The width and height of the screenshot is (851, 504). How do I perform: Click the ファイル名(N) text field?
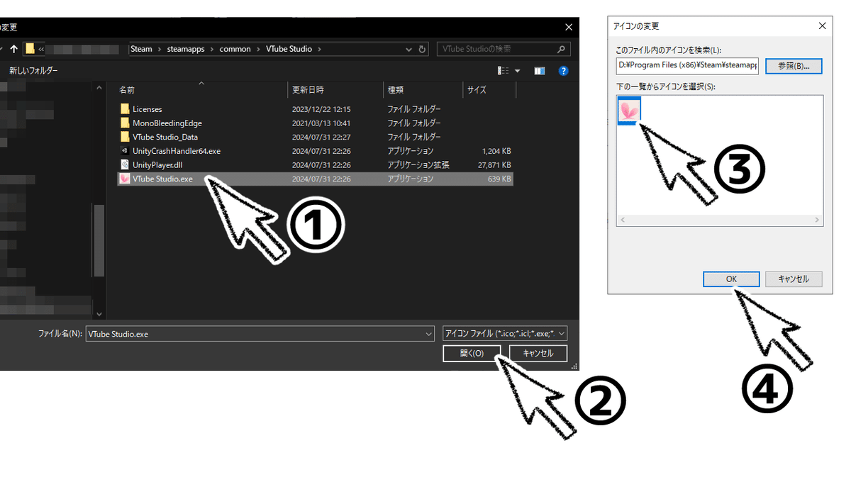coord(255,334)
